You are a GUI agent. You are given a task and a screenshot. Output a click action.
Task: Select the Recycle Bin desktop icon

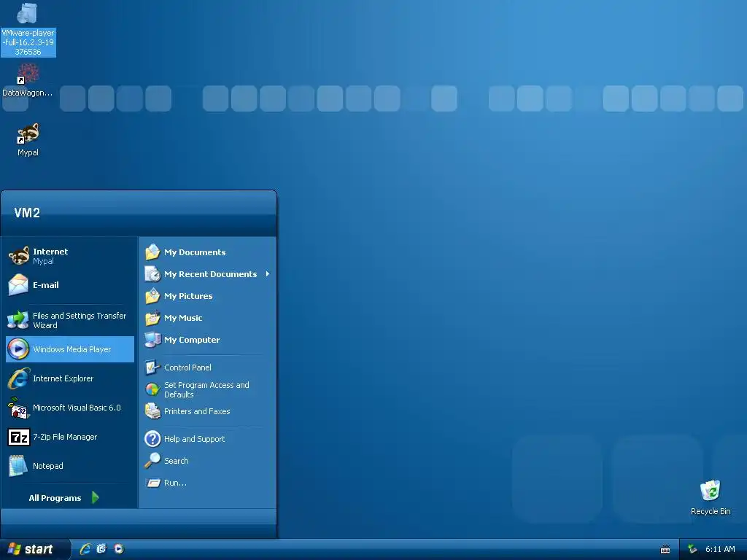711,497
